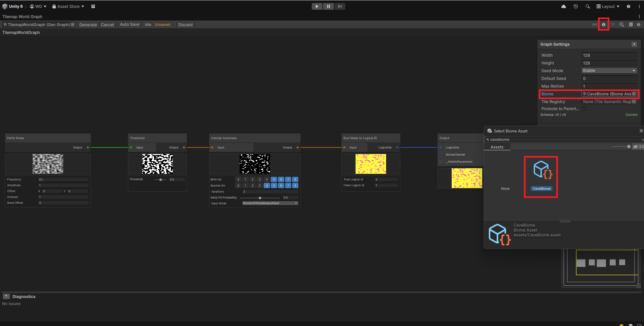This screenshot has height=326, width=644.
Task: Open the Asset Store dropdown
Action: [68, 6]
